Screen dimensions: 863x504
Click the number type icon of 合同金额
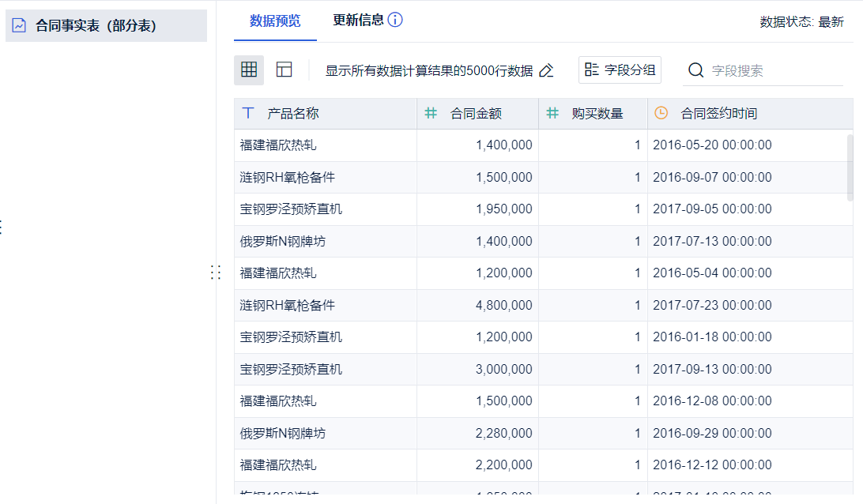point(431,113)
